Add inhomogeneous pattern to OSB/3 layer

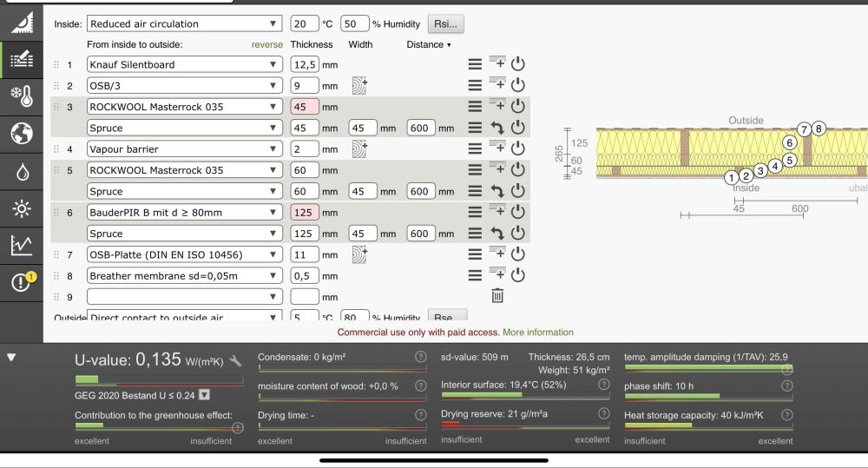(360, 85)
